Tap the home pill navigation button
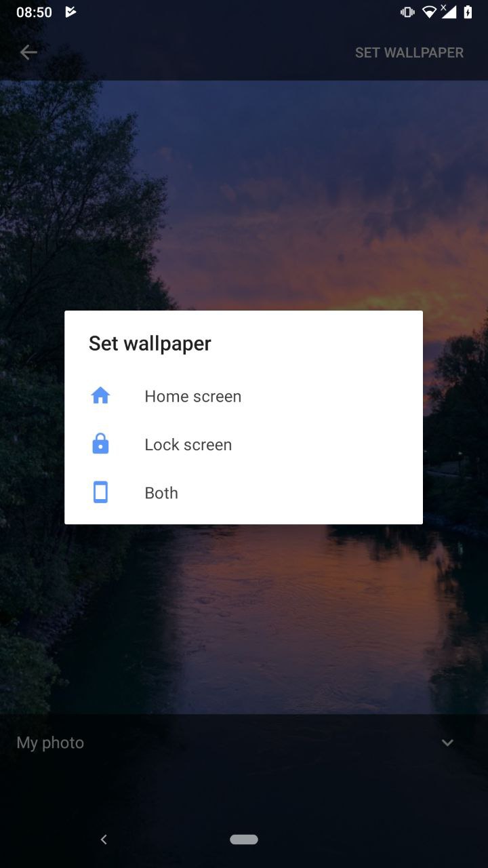 [x=244, y=840]
